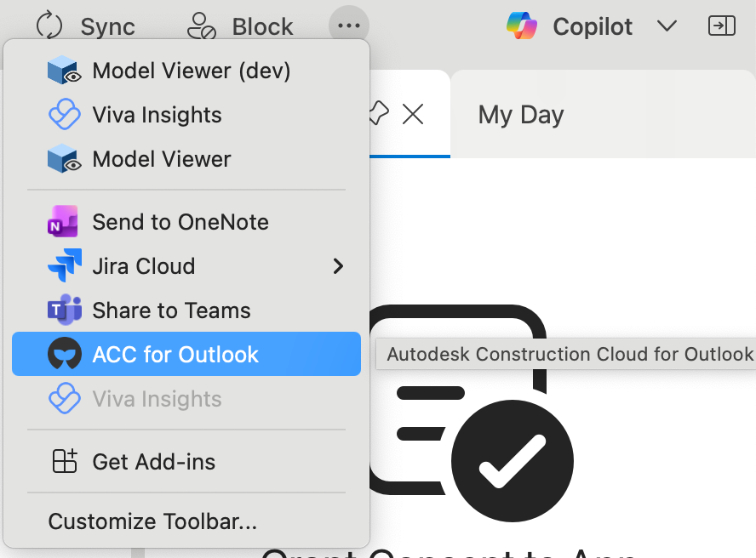The height and width of the screenshot is (558, 756).
Task: Open ACC for Outlook add-in
Action: point(175,355)
